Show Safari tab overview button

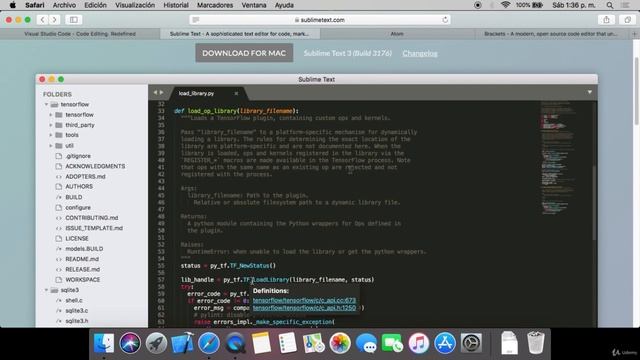tap(627, 20)
